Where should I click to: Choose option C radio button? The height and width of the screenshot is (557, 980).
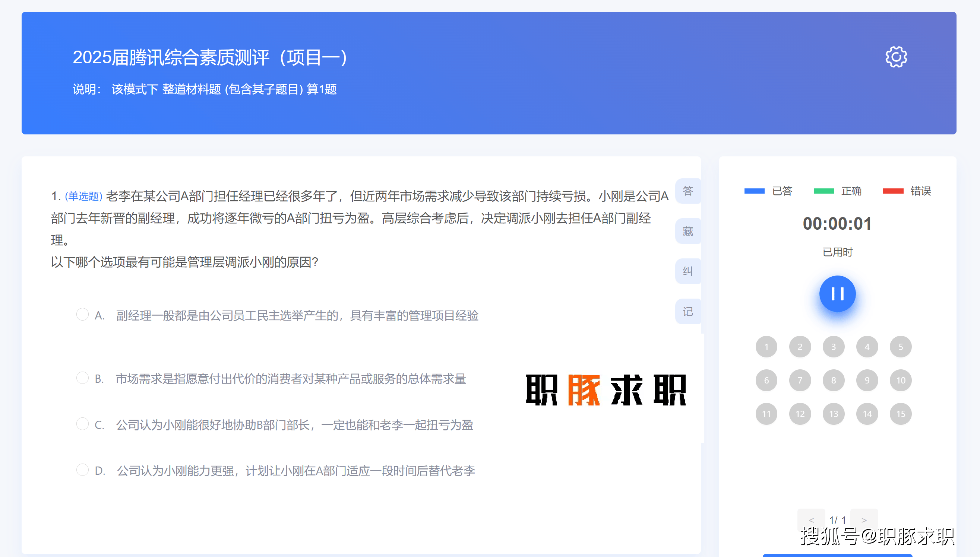[x=82, y=424]
